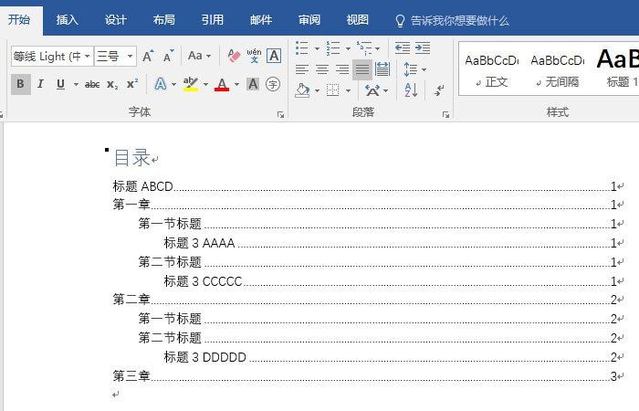Start a numbered list
This screenshot has width=639, height=411.
(x=333, y=48)
